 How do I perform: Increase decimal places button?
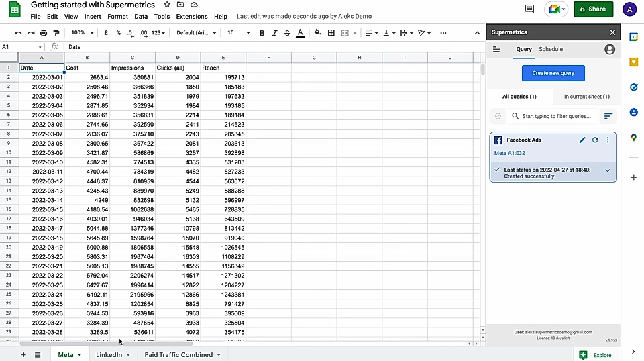click(x=144, y=33)
